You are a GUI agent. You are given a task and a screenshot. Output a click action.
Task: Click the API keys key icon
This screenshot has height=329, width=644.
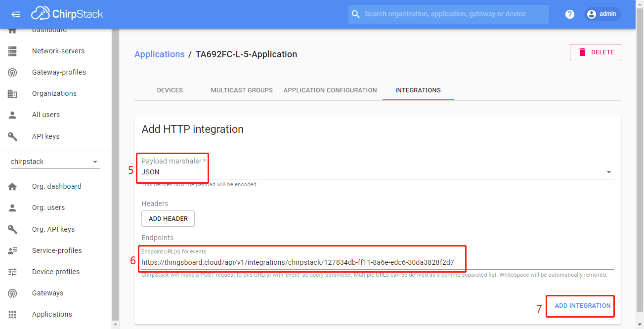point(12,136)
